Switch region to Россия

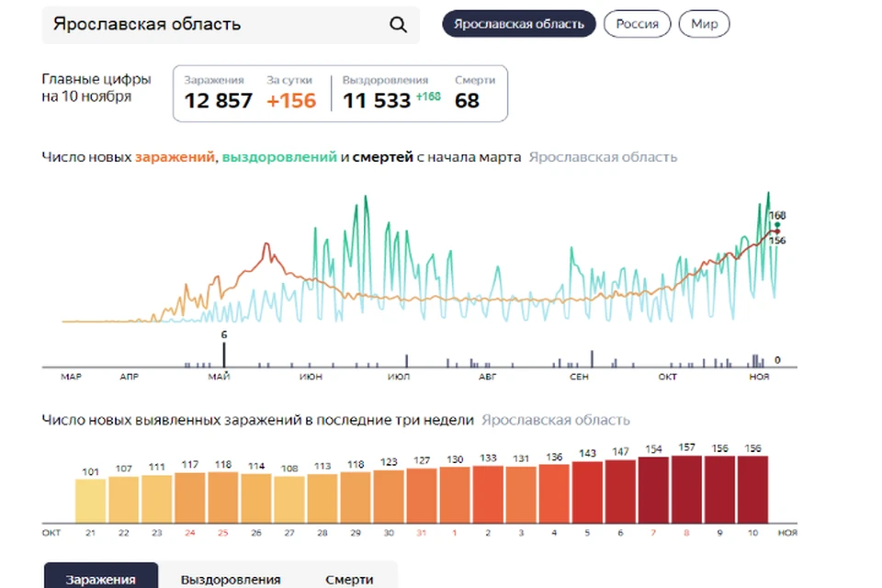637,24
